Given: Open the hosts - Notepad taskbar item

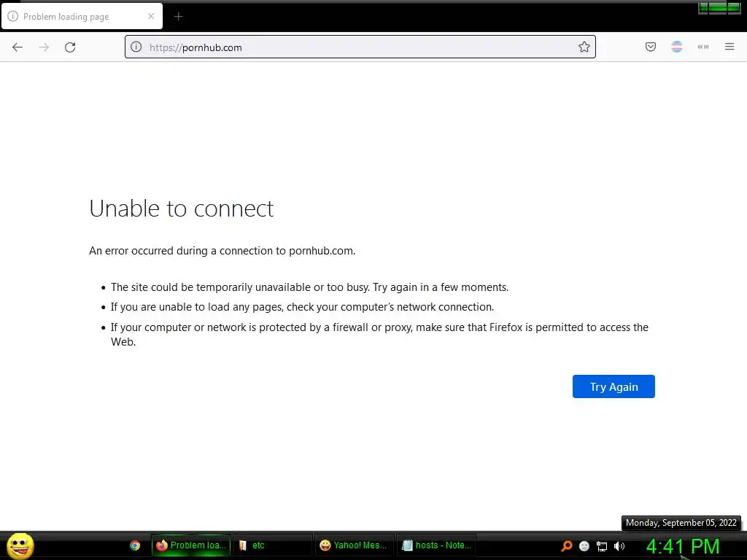Looking at the screenshot, I should point(436,545).
